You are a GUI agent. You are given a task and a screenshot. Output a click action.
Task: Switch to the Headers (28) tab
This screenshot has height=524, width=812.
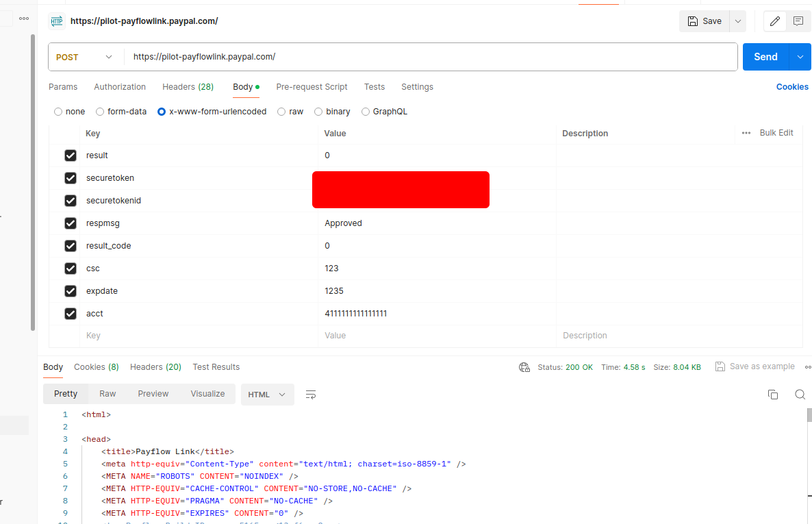[188, 87]
